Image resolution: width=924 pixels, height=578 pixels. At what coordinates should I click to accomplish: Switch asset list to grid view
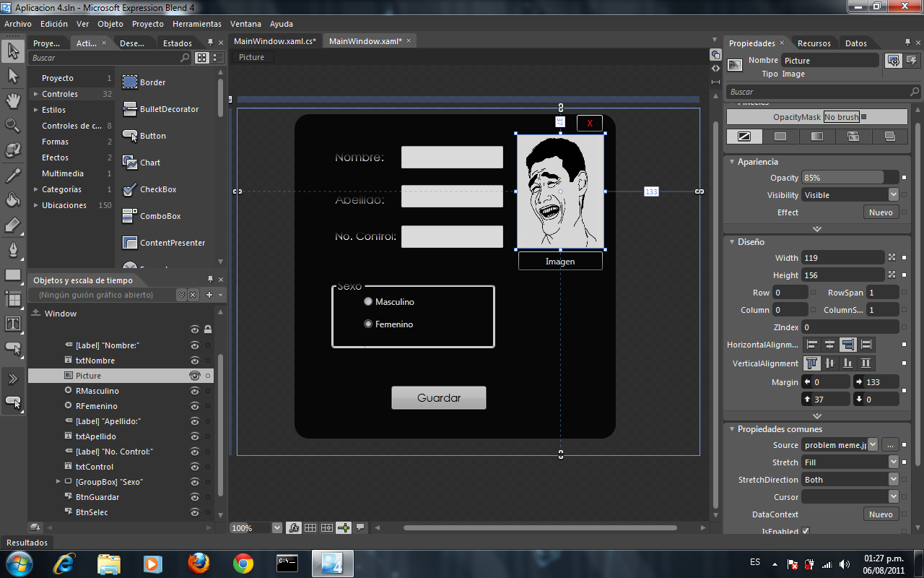[202, 58]
